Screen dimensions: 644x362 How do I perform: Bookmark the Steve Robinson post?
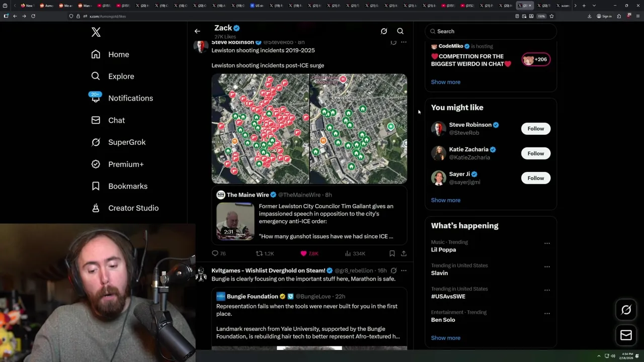coord(392,253)
